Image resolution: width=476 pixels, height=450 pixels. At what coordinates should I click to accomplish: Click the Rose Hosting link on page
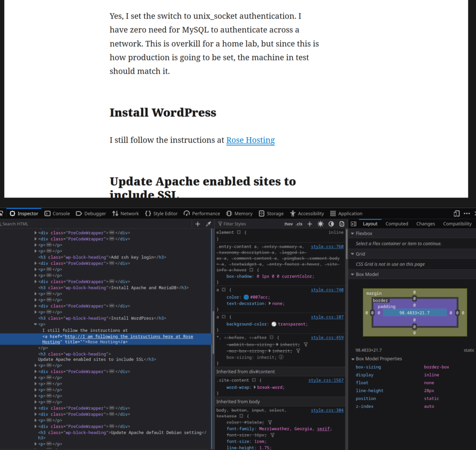[251, 140]
